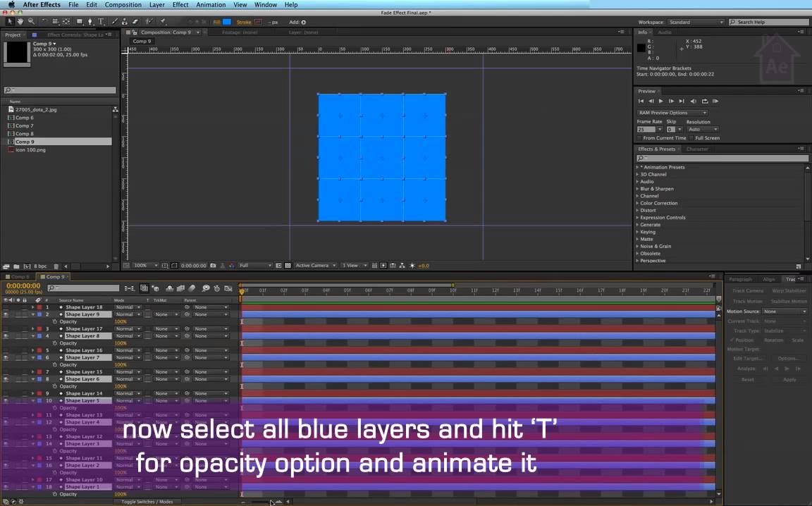Select Icon 100.png in the Project panel
The width and height of the screenshot is (812, 506).
[30, 149]
